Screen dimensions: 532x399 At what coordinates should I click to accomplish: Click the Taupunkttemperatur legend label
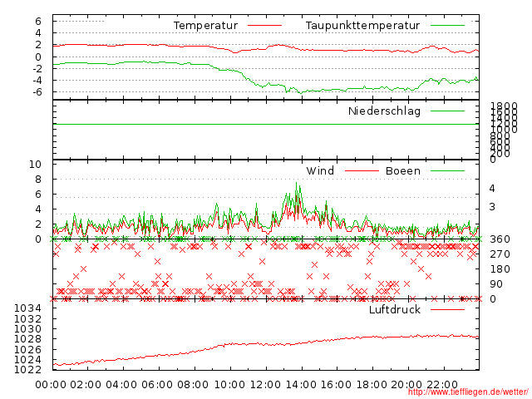click(x=362, y=26)
